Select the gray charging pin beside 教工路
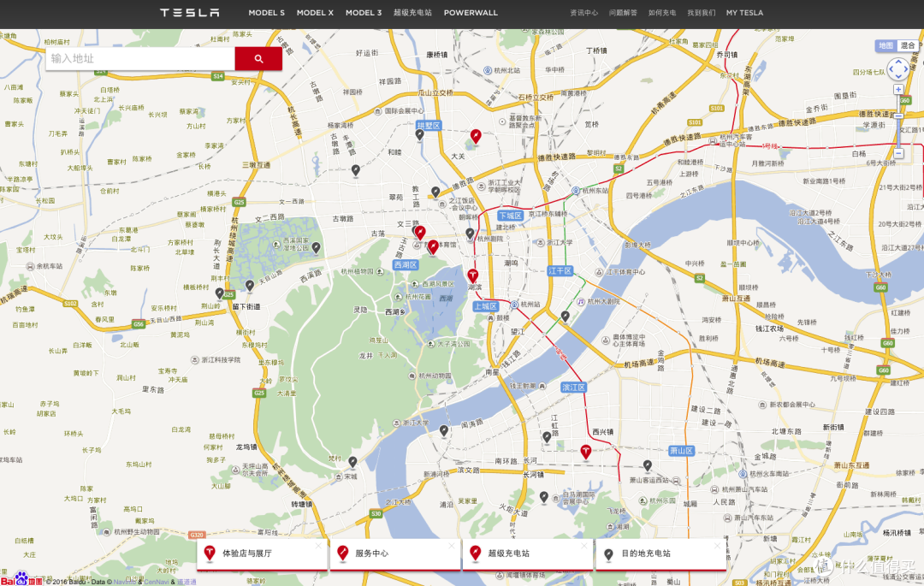The height and width of the screenshot is (586, 924). coord(435,192)
